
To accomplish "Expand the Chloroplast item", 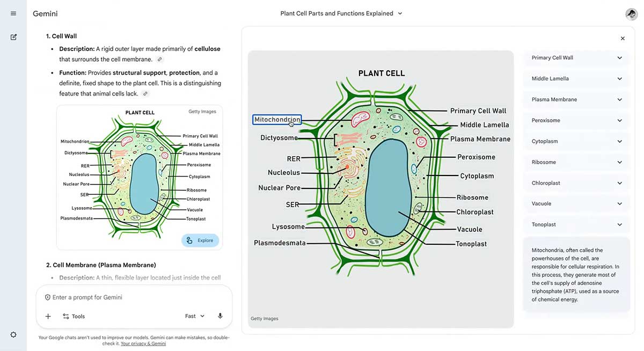I will click(576, 183).
